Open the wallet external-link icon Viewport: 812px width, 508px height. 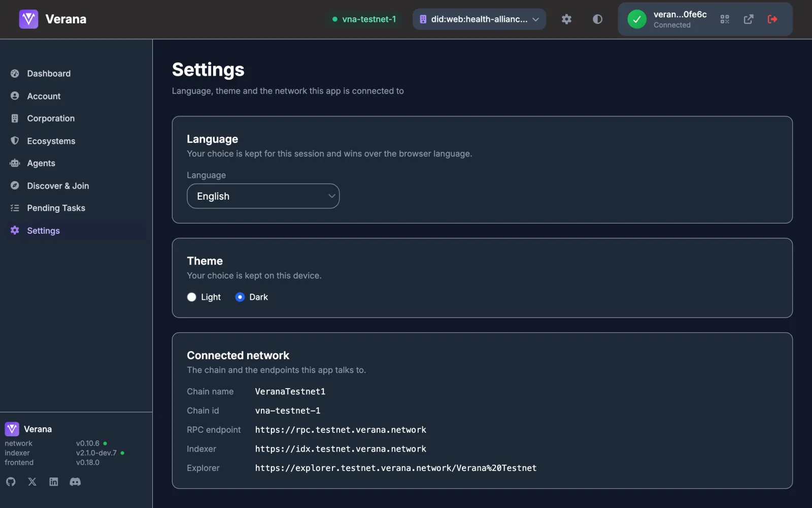[749, 19]
